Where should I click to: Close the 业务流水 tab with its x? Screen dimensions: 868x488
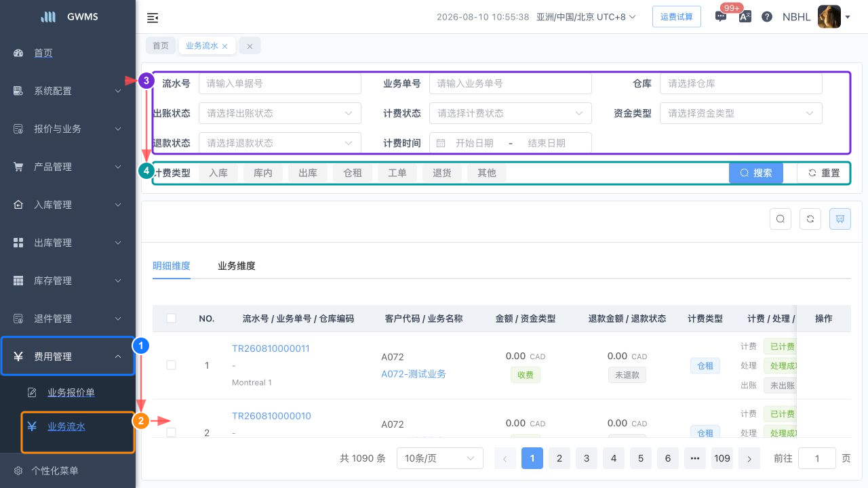pyautogui.click(x=225, y=46)
